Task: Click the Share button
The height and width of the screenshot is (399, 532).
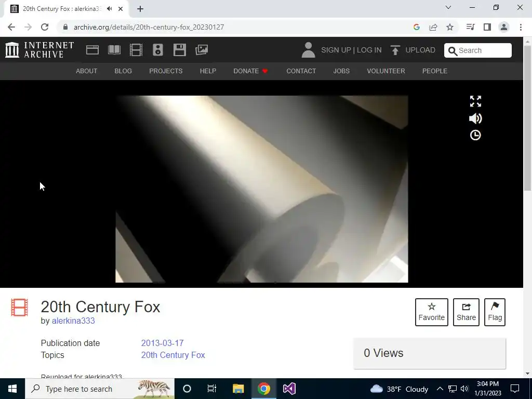Action: 466,312
